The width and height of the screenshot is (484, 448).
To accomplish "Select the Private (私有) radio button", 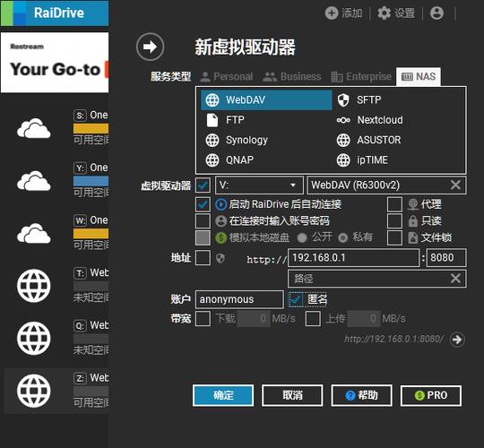I will pos(343,237).
